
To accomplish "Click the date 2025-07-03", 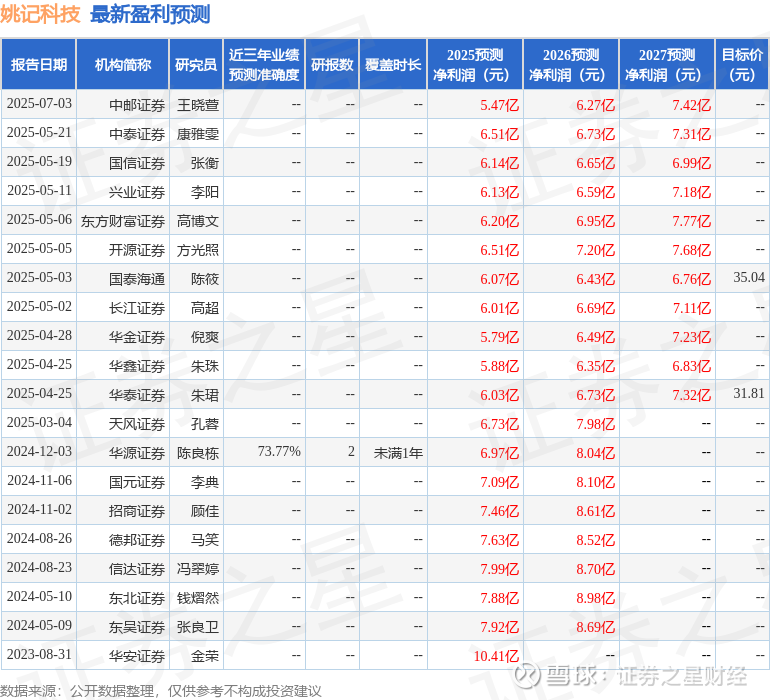I will pyautogui.click(x=39, y=104).
